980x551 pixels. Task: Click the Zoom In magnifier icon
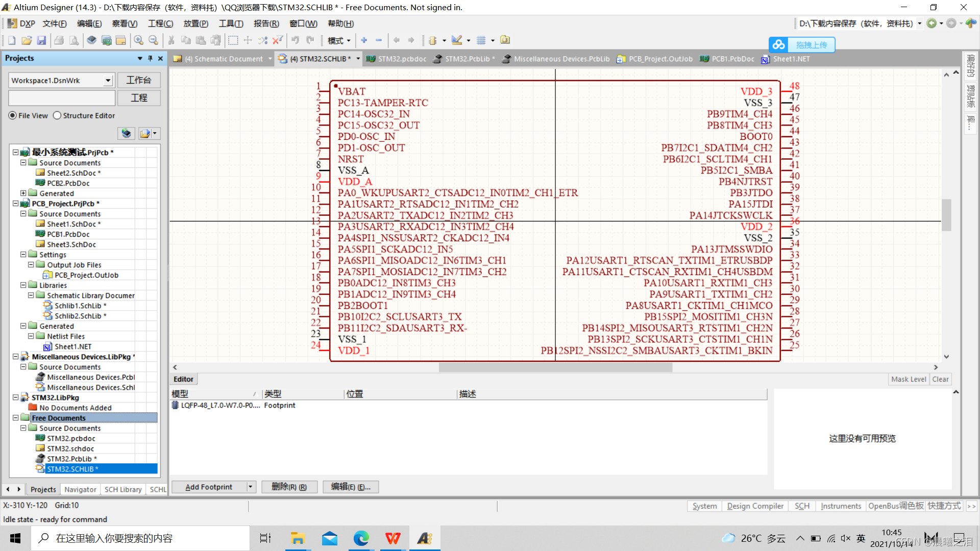pyautogui.click(x=138, y=40)
